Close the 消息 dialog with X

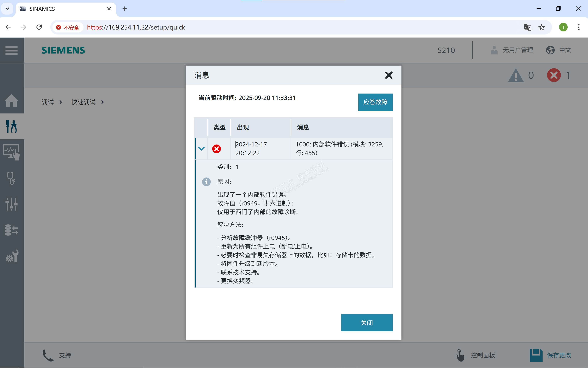pos(388,75)
